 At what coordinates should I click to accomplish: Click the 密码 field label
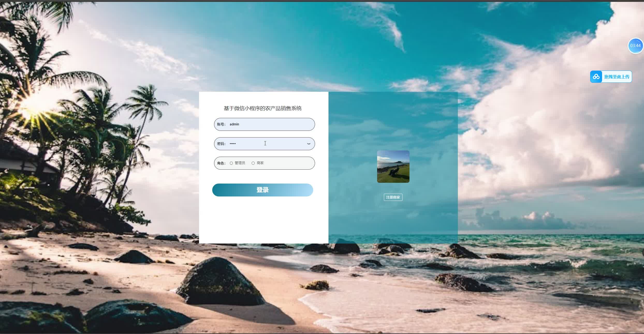221,144
